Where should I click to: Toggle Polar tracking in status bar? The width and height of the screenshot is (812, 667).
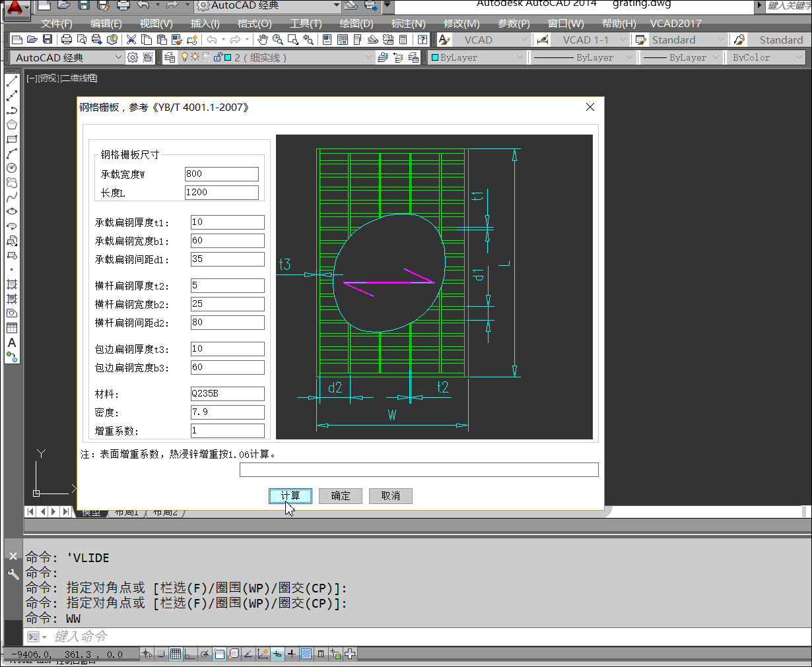coord(205,654)
